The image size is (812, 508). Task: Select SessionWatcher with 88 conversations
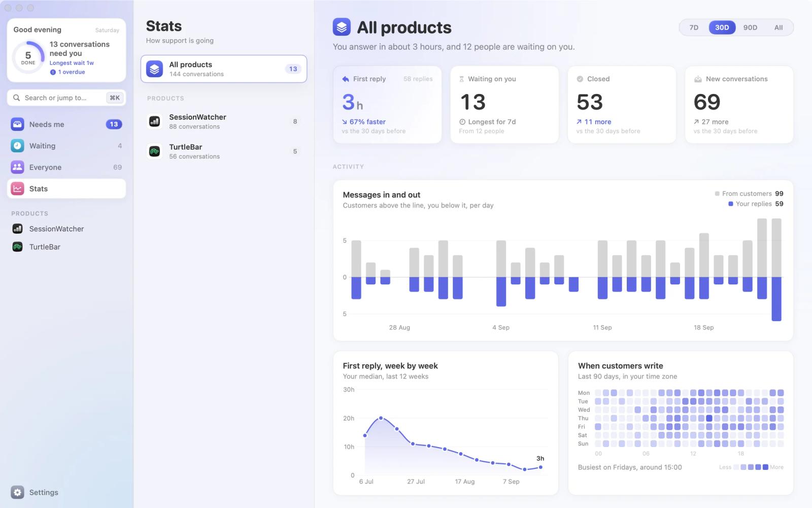click(224, 121)
